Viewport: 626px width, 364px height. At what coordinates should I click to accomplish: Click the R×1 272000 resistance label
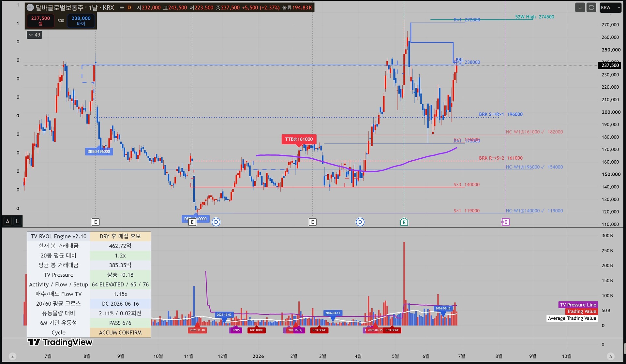point(467,20)
